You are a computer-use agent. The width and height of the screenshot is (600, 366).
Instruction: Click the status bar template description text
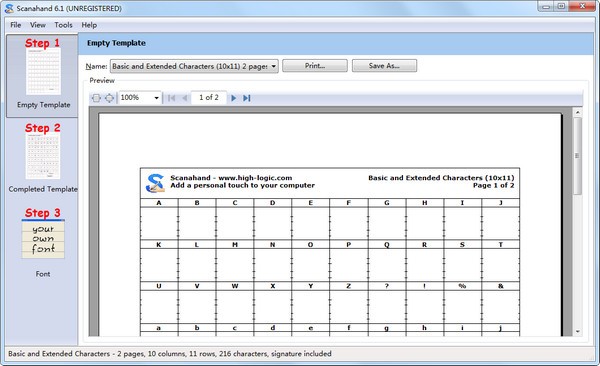point(170,354)
